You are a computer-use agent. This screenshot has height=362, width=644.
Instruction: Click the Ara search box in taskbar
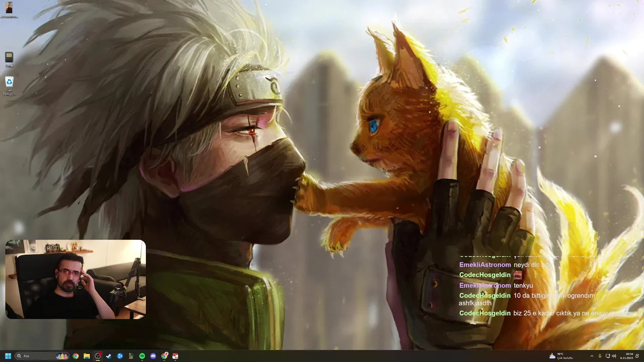pos(42,356)
